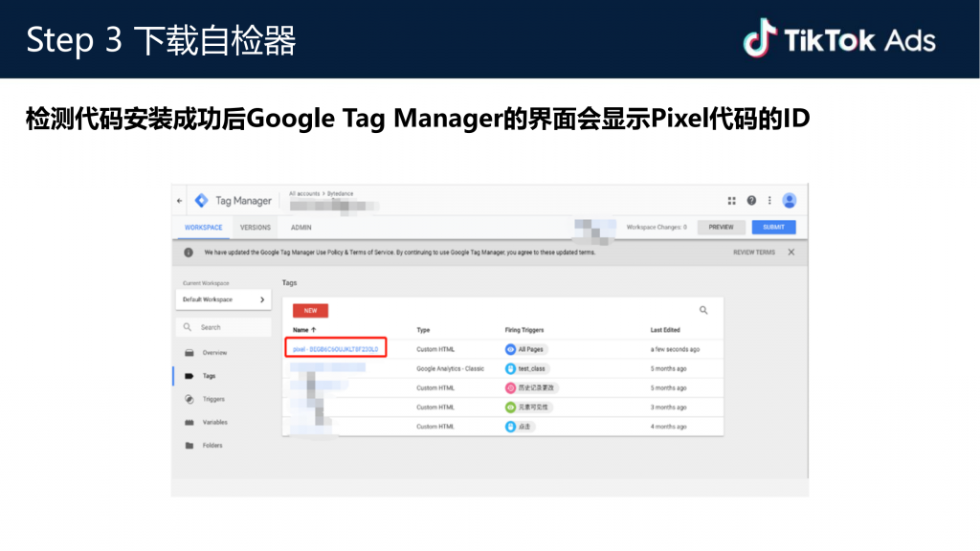Click the sidebar Search field

click(223, 327)
